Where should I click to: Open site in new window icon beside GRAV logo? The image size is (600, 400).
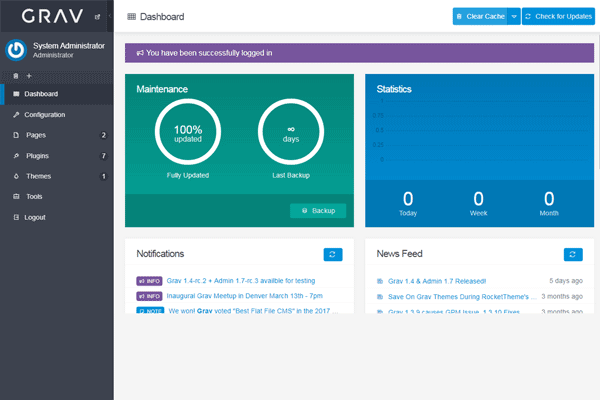coord(96,17)
